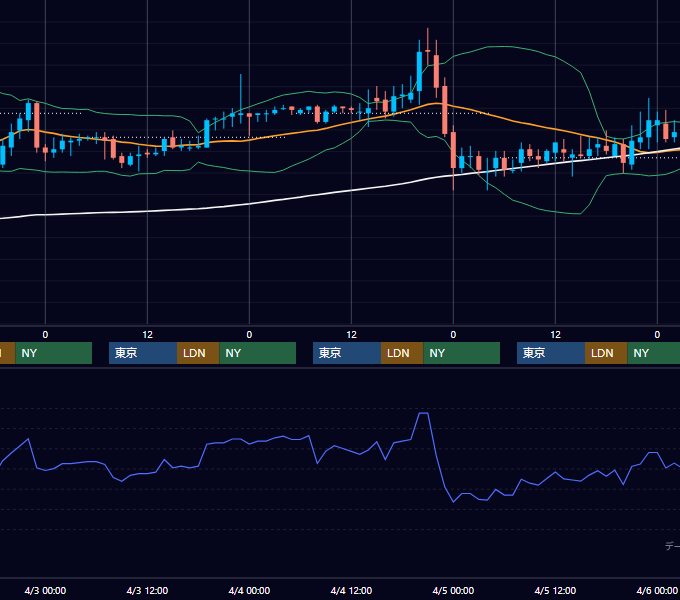This screenshot has height=600, width=680.
Task: Click the upper green Bollinger band above 4/5
Action: (x=503, y=46)
